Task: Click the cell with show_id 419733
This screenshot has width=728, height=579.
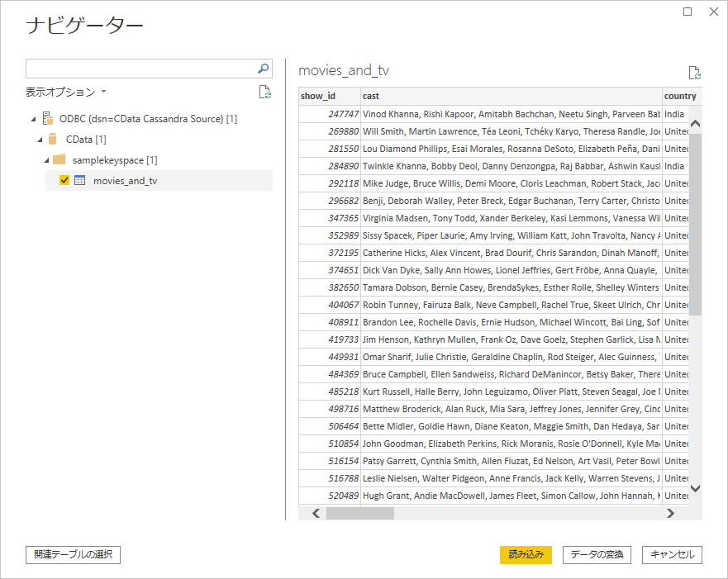Action: tap(330, 339)
